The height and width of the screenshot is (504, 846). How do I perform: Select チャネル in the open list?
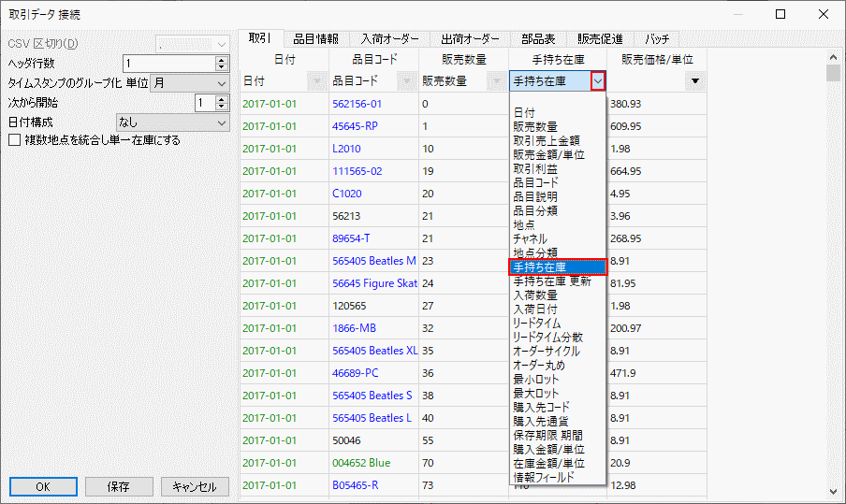(x=530, y=239)
